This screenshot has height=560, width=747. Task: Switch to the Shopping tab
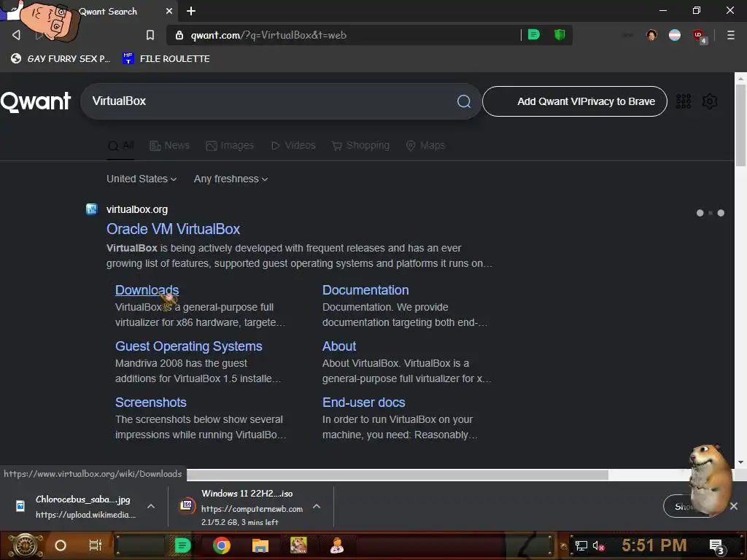coord(360,145)
